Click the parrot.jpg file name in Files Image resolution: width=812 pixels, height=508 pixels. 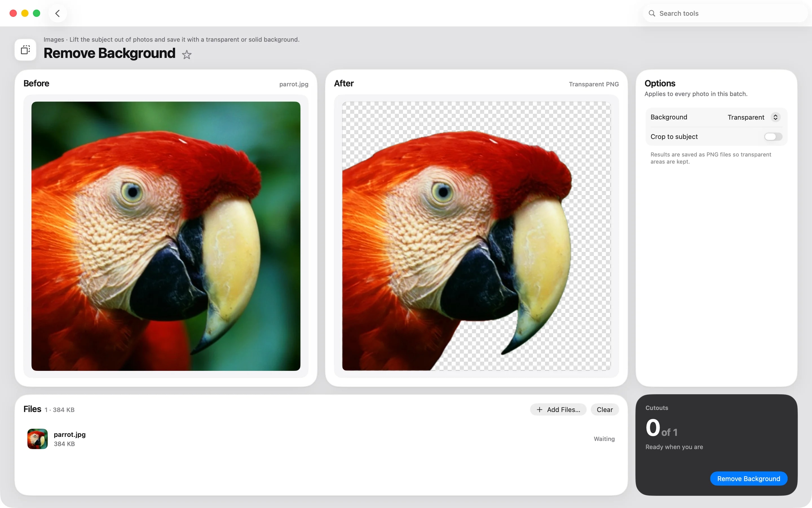pos(69,434)
